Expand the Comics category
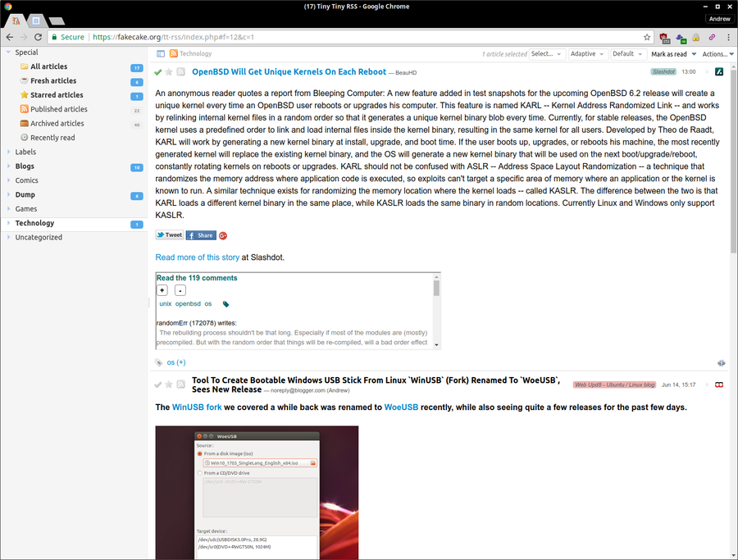Screen dimensions: 738x560 click(x=8, y=180)
